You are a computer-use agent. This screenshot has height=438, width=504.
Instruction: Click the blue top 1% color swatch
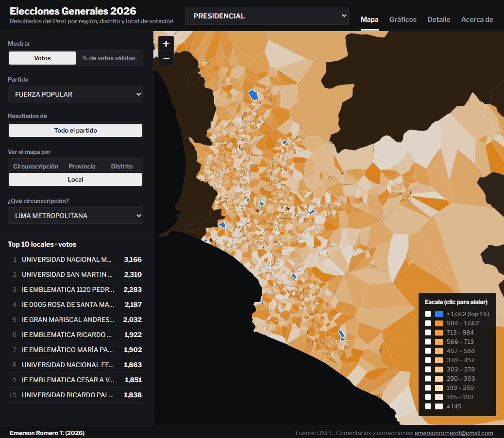(439, 314)
